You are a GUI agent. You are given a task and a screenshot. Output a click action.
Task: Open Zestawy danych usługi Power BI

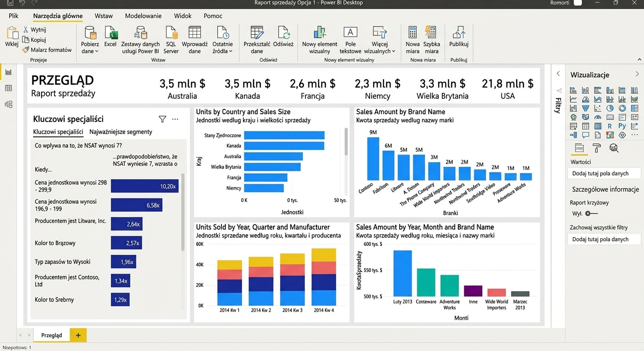click(x=140, y=40)
